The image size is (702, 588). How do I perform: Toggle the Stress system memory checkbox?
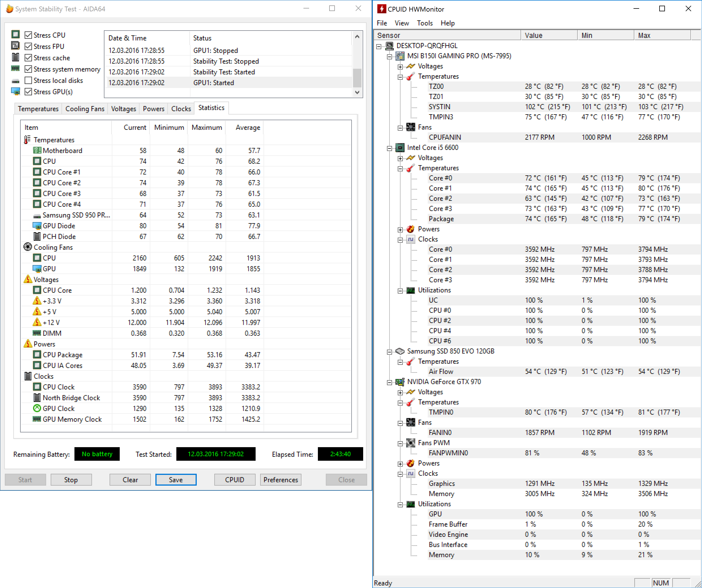tap(28, 69)
